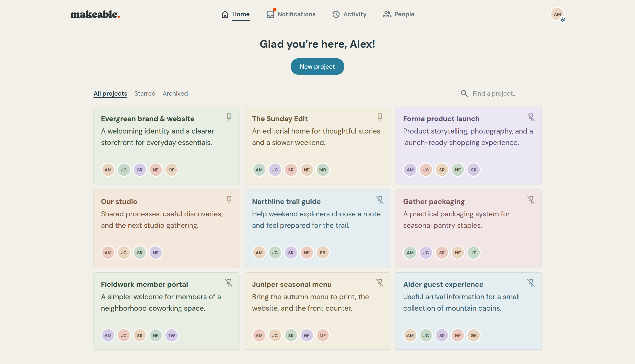Open the Notifications inbox icon
Viewport: 635px width, 364px height.
pyautogui.click(x=270, y=14)
